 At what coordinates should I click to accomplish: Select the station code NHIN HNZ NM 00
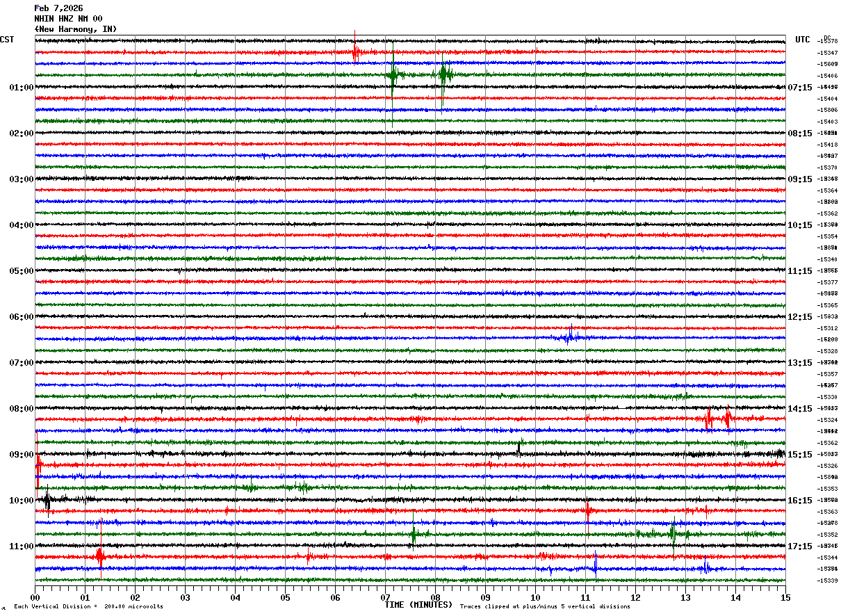68,19
